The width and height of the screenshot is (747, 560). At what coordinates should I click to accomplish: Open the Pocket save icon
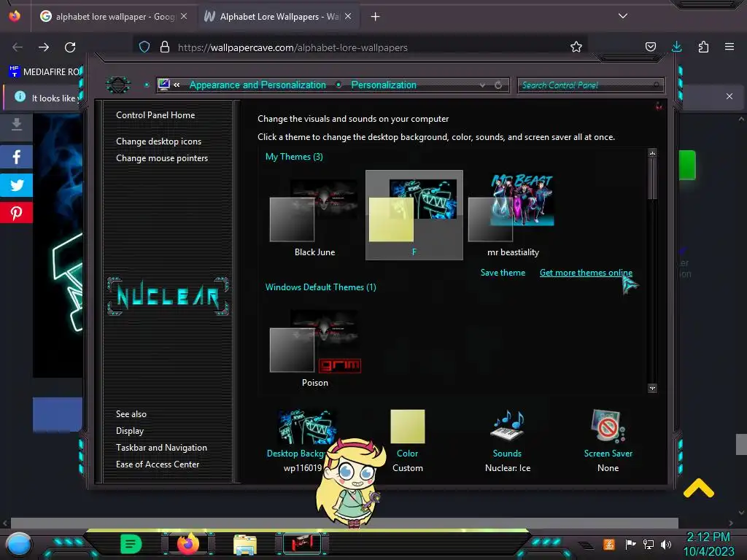pos(650,47)
